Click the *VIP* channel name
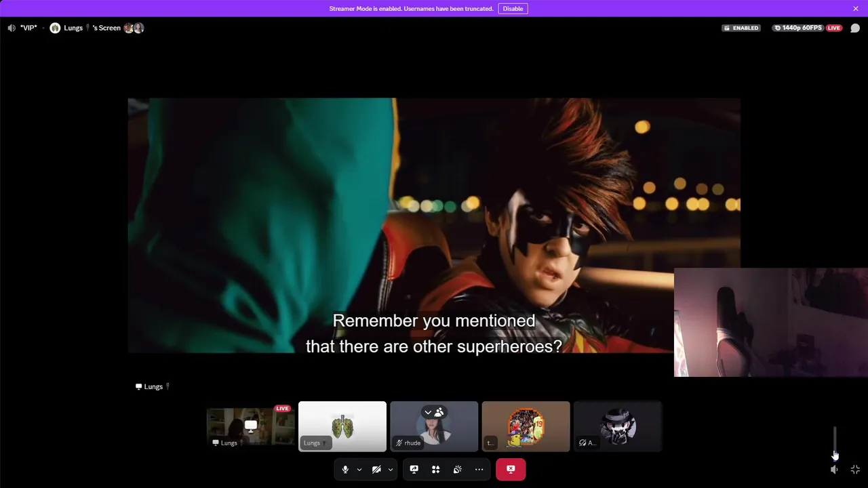The width and height of the screenshot is (868, 488). pos(28,28)
